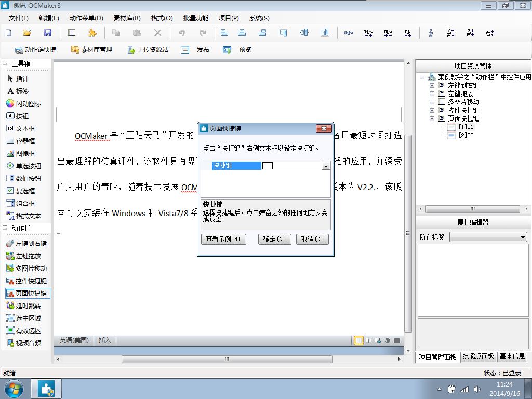Open the 文件(F) menu
532x399 pixels.
coord(18,18)
